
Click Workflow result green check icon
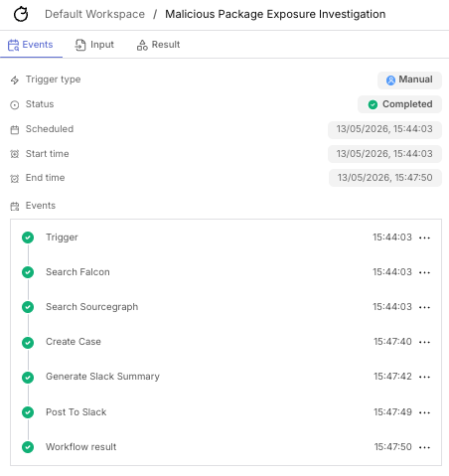coord(28,447)
